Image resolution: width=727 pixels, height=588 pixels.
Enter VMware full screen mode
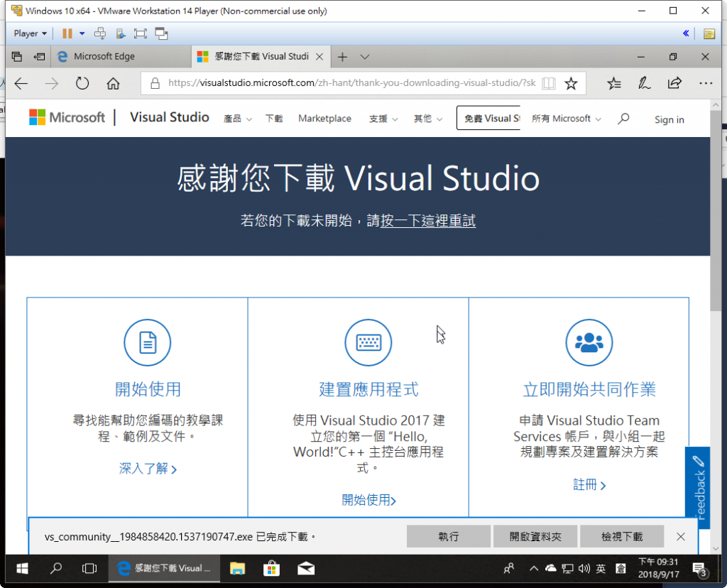140,33
